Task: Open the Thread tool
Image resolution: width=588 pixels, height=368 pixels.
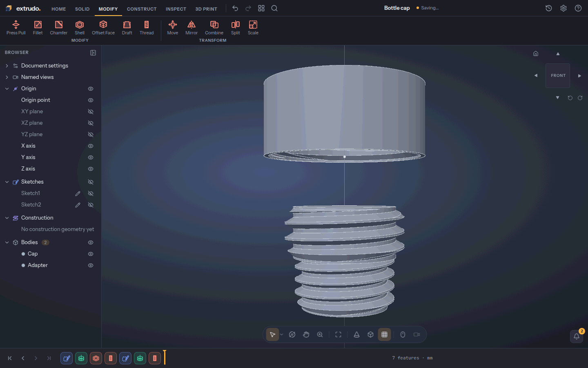Action: [x=147, y=27]
